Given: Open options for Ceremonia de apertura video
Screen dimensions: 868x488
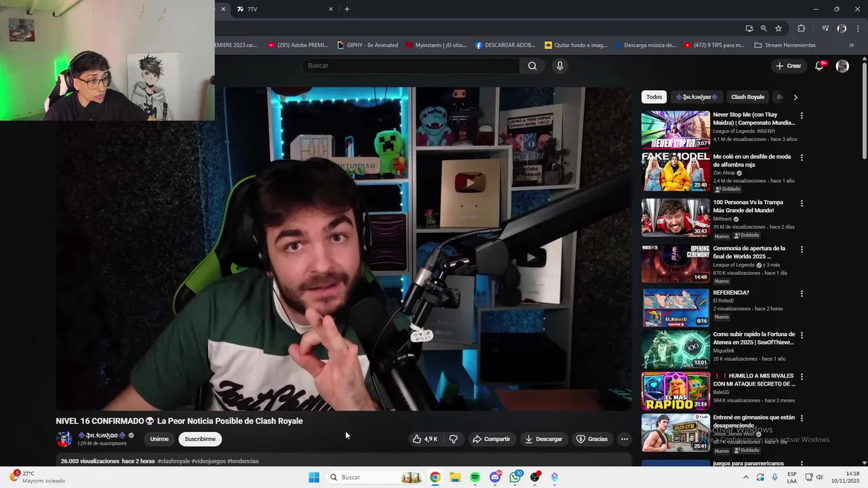Looking at the screenshot, I should 802,249.
